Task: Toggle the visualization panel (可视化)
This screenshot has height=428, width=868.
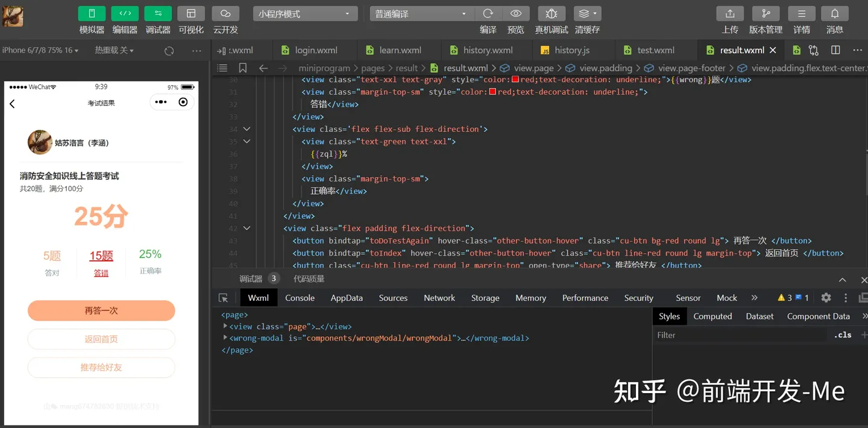Action: click(191, 14)
